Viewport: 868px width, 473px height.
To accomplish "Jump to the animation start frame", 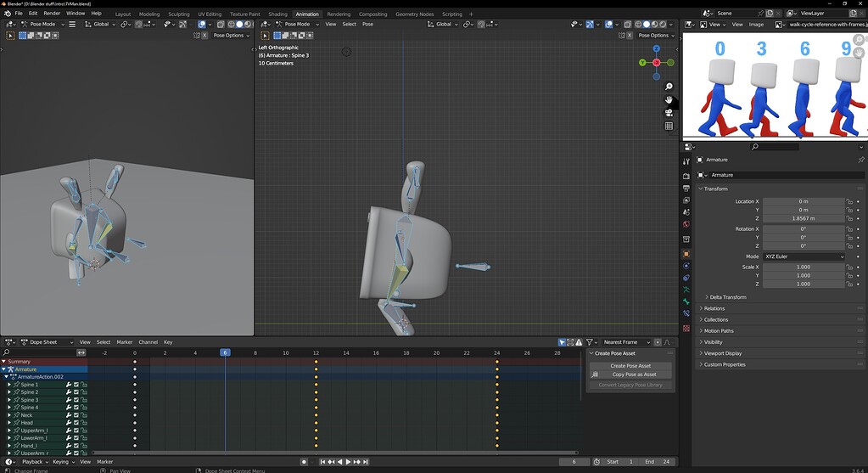I will (x=322, y=462).
